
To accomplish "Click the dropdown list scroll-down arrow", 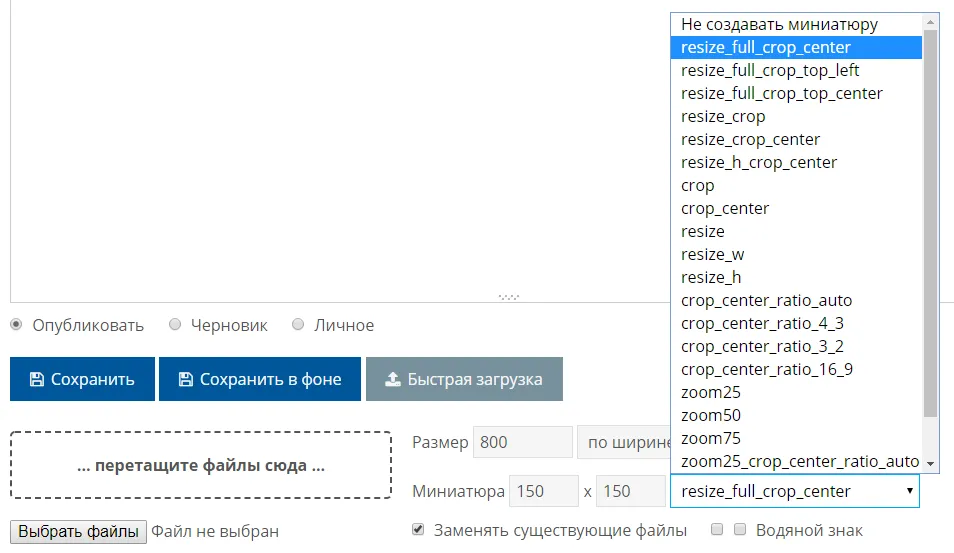I will (x=930, y=464).
